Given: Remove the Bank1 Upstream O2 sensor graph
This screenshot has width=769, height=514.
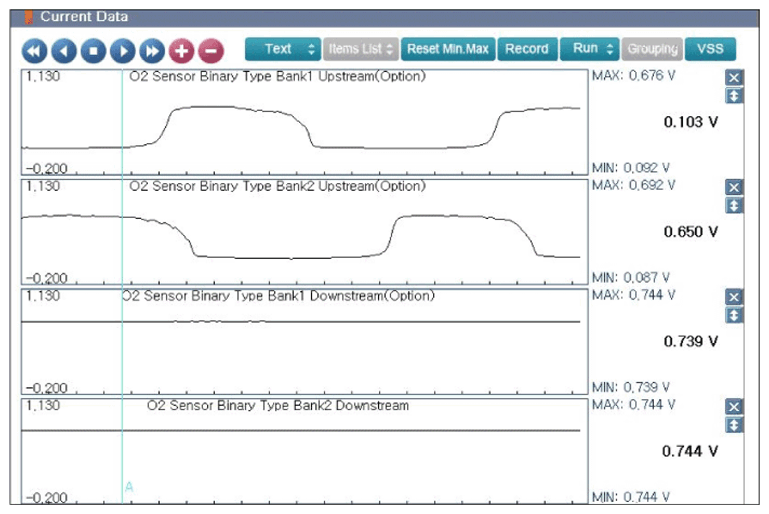Looking at the screenshot, I should pyautogui.click(x=734, y=77).
